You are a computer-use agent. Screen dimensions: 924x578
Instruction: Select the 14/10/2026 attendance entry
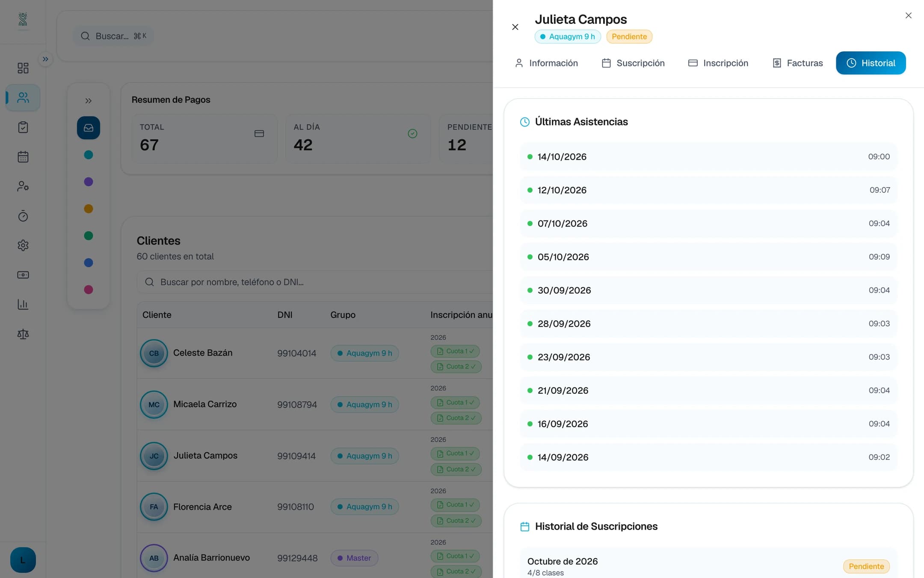coord(708,157)
